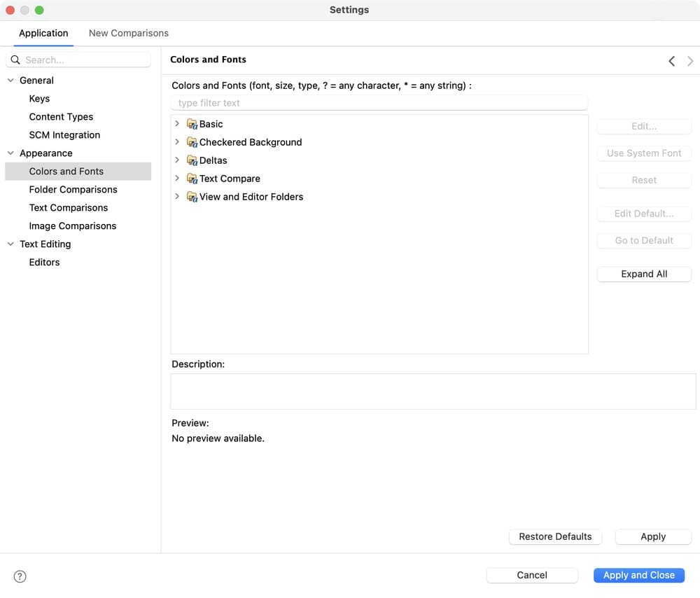Open the Editors settings page
The width and height of the screenshot is (700, 598).
coord(44,263)
